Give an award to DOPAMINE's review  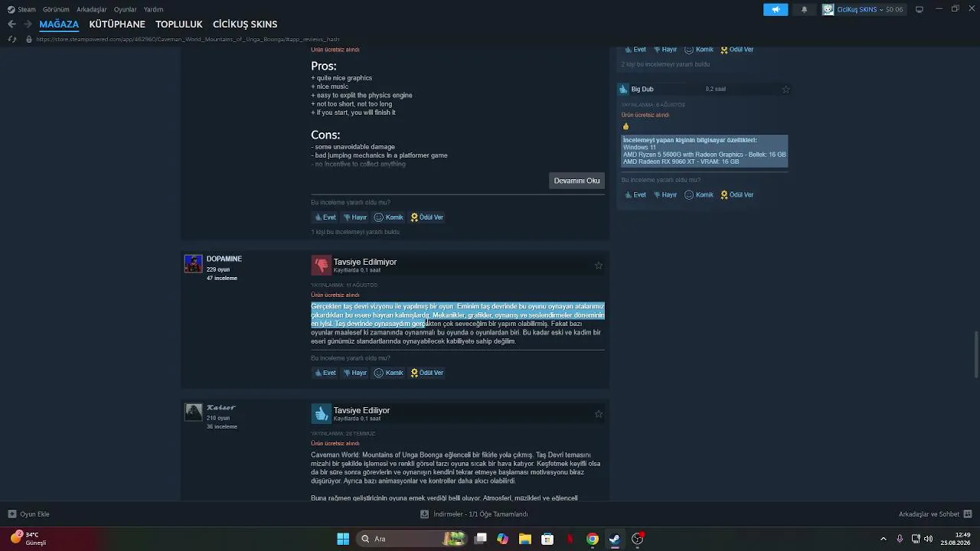tap(427, 373)
